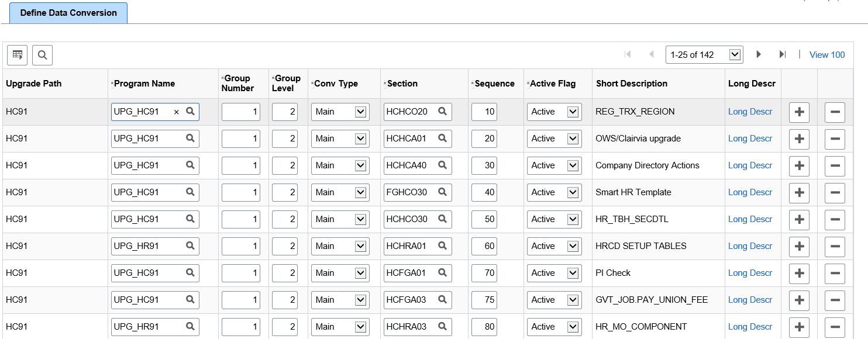Click View 100 to show more rows
The width and height of the screenshot is (868, 339).
(827, 54)
